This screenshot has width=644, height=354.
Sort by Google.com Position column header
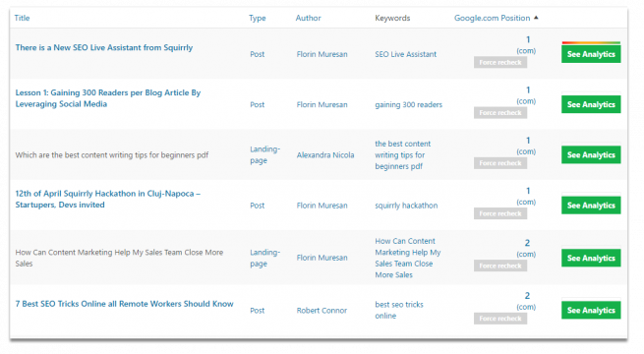coord(492,18)
